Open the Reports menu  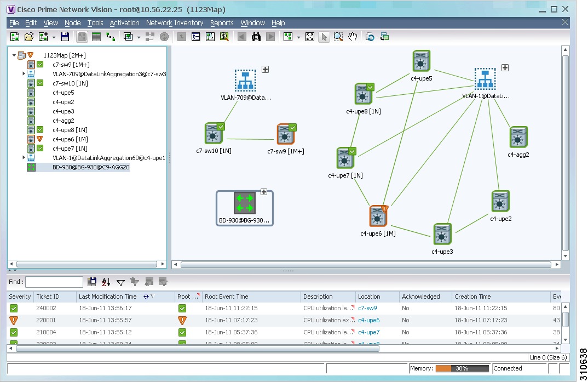tap(222, 23)
